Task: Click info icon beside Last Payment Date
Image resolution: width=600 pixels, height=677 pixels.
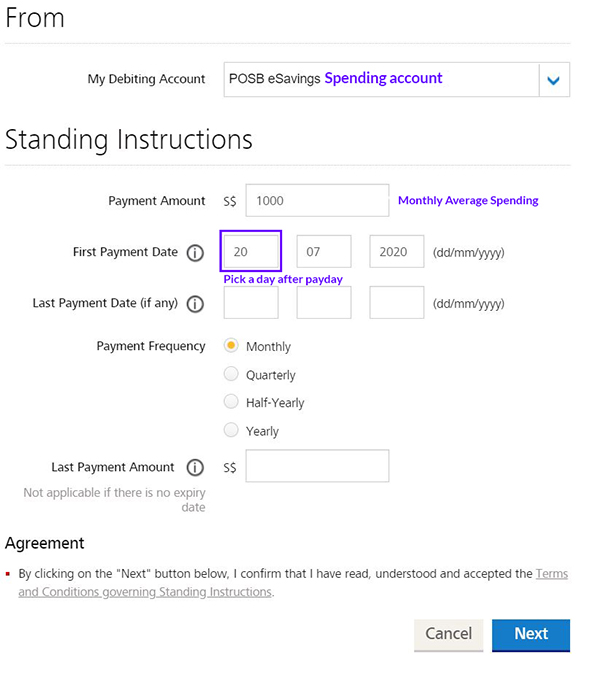Action: click(195, 304)
